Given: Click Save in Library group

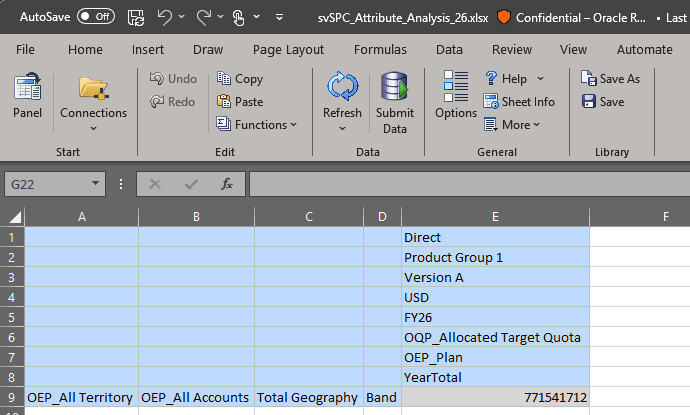Looking at the screenshot, I should click(x=603, y=102).
